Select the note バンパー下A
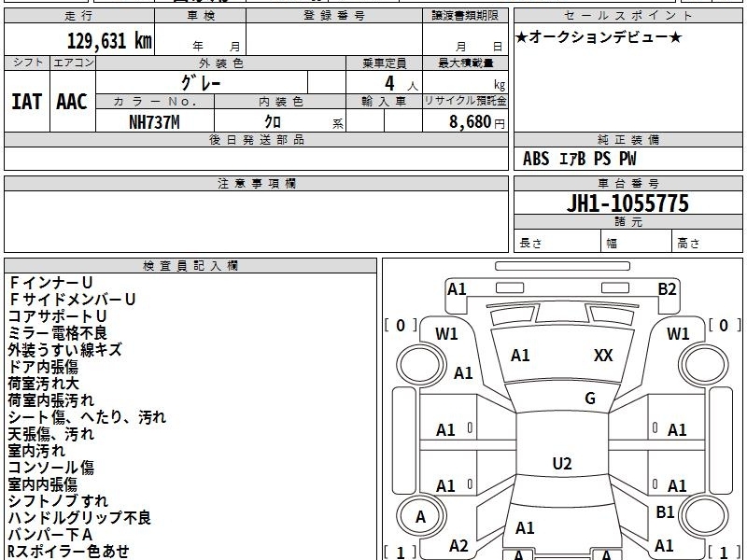Image resolution: width=747 pixels, height=560 pixels. pos(50,534)
